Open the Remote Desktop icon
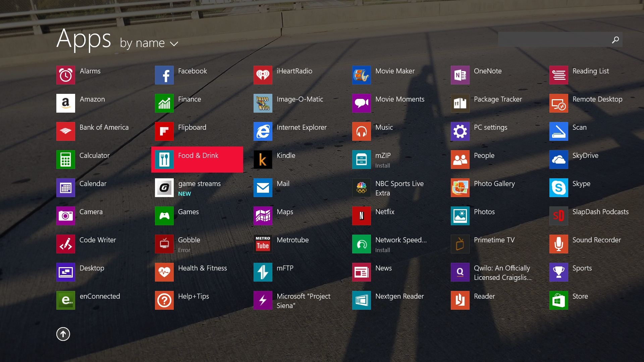This screenshot has width=644, height=362. [559, 103]
